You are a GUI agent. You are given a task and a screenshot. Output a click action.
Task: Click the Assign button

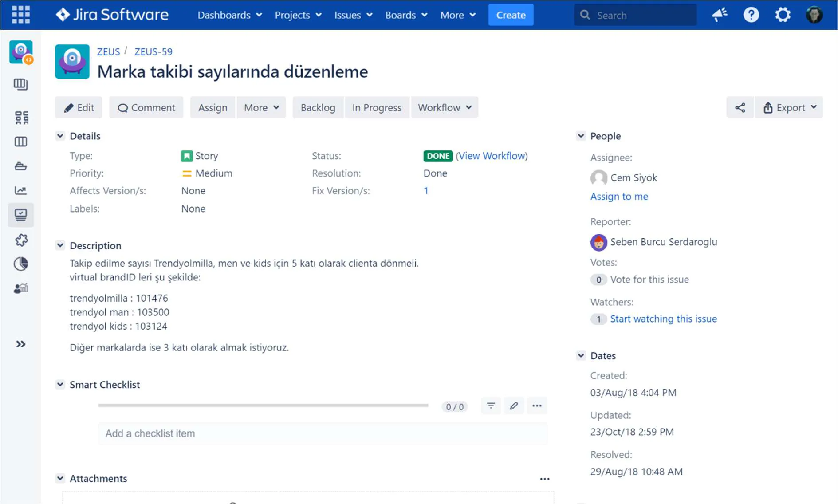coord(212,107)
